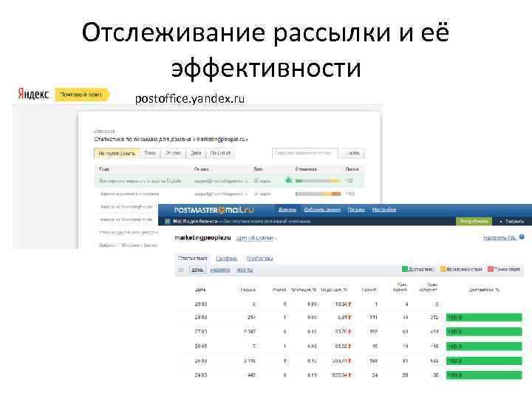Click the red arrow in the 29.03 row

pos(349,304)
